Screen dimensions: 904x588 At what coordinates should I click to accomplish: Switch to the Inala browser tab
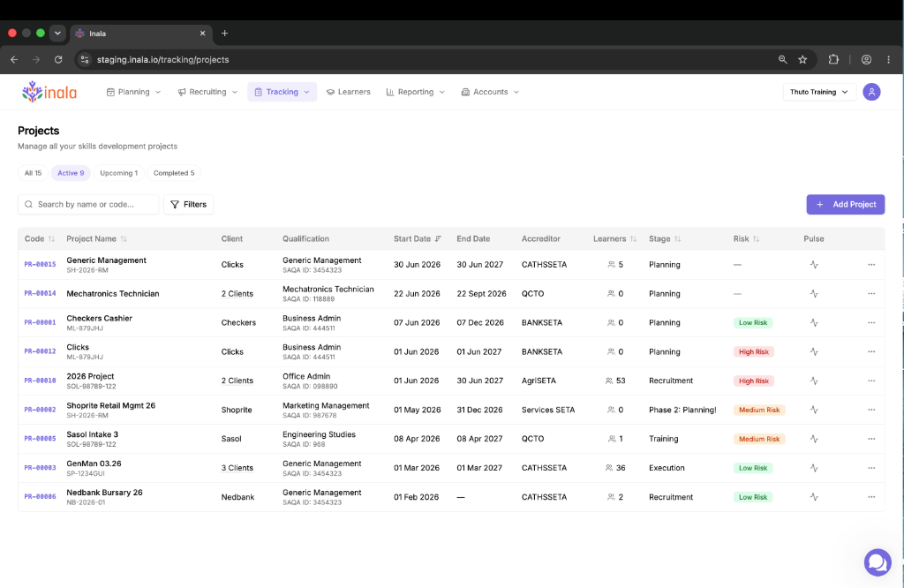click(x=141, y=34)
